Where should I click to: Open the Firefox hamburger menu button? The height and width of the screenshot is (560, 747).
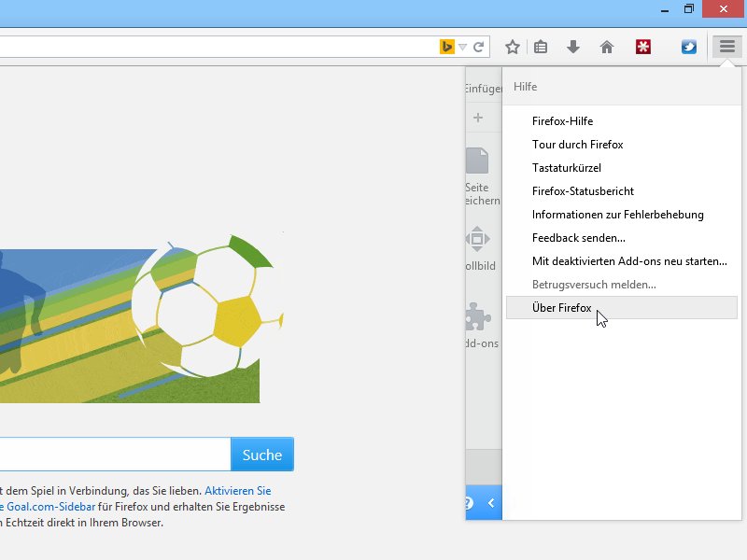click(x=727, y=47)
